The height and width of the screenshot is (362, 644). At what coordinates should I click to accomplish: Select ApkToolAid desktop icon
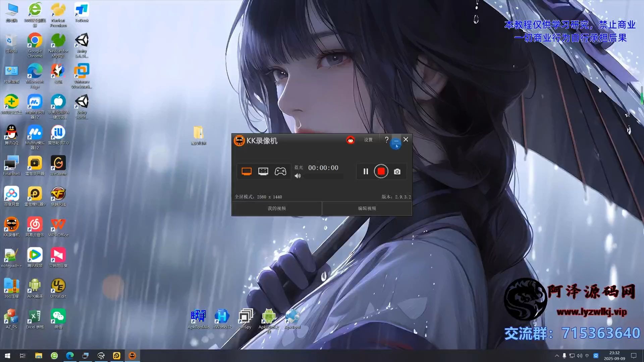[199, 319]
